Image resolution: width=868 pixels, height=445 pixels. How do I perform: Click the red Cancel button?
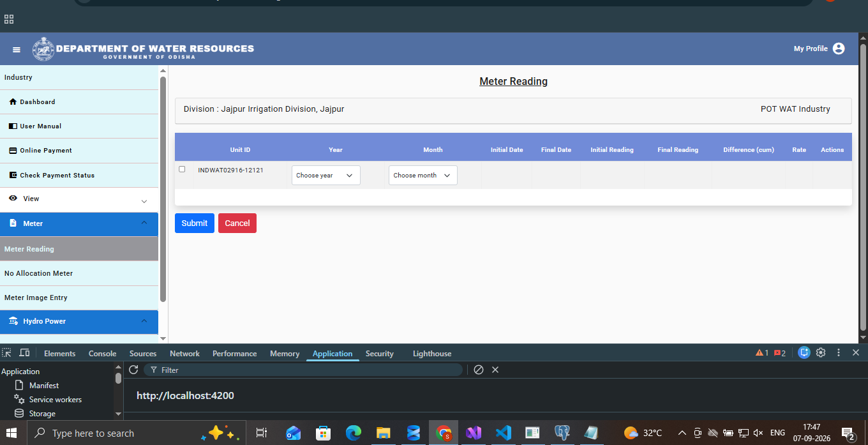click(x=237, y=223)
